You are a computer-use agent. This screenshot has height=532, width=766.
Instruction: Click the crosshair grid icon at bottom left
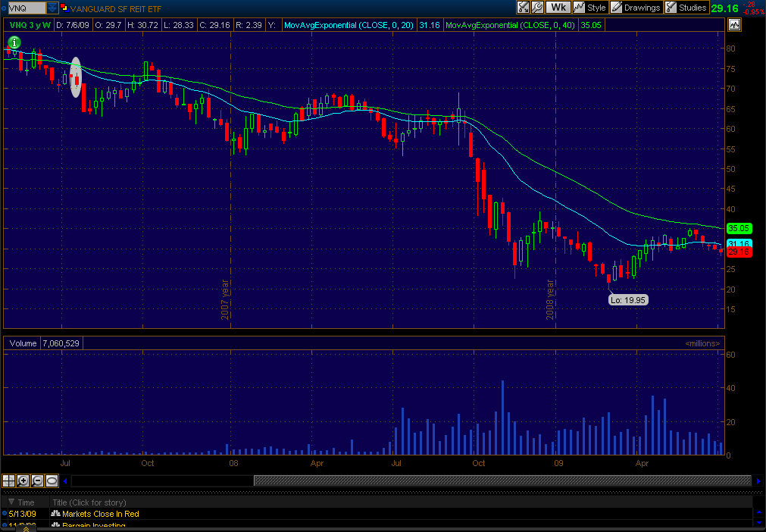click(x=9, y=480)
